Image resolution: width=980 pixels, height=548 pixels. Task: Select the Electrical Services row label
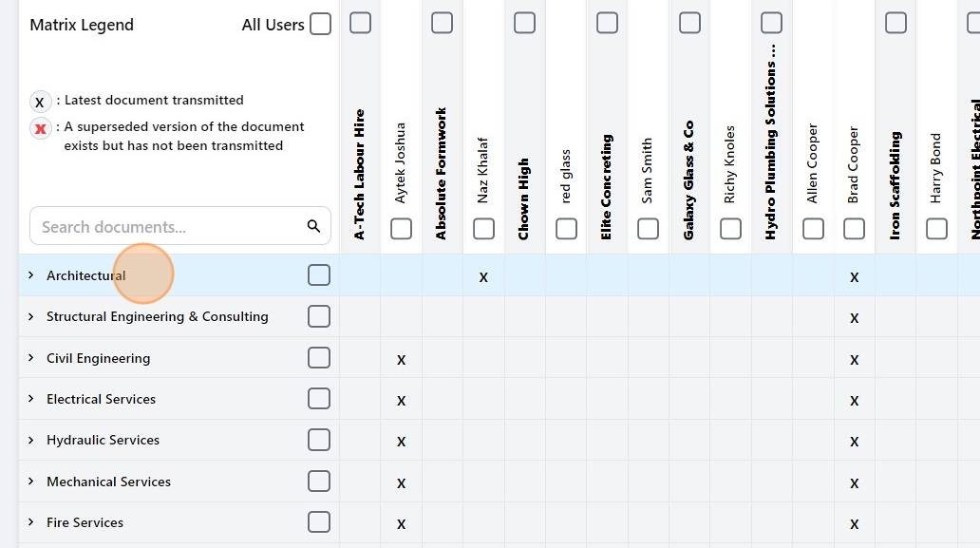pos(101,399)
